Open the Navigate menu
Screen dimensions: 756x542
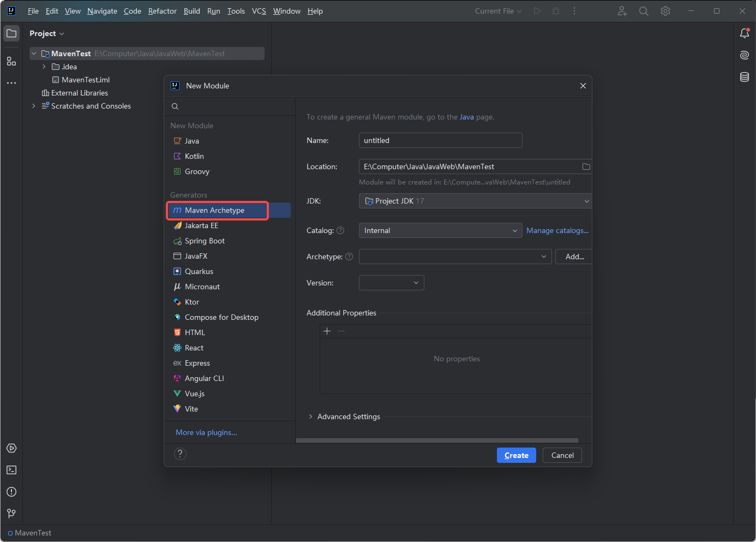click(x=103, y=11)
